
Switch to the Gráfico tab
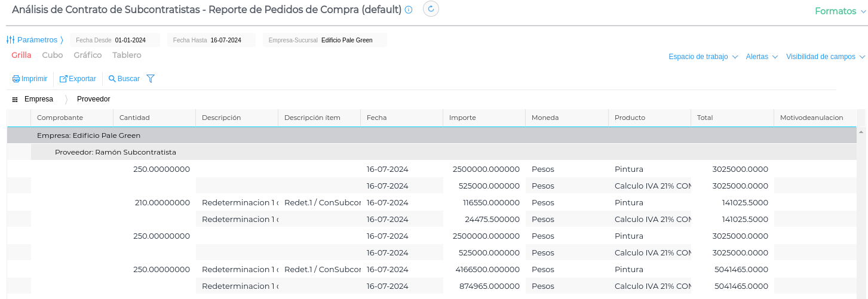tap(88, 55)
